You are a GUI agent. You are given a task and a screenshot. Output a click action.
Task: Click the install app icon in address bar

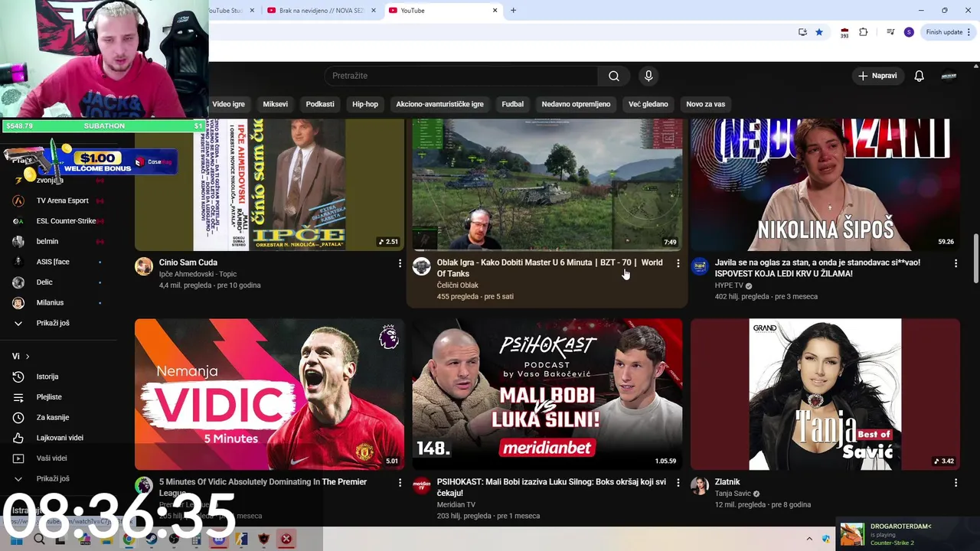point(802,32)
